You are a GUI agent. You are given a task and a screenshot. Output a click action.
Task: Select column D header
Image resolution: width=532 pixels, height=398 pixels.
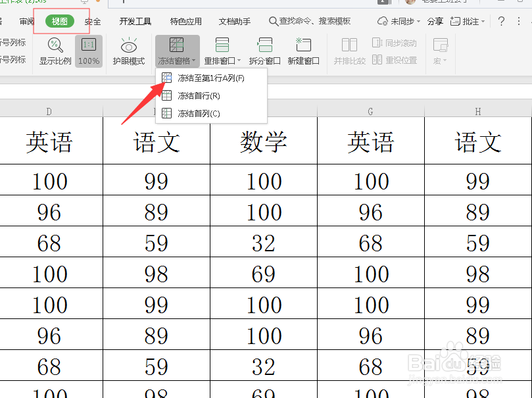pos(51,111)
